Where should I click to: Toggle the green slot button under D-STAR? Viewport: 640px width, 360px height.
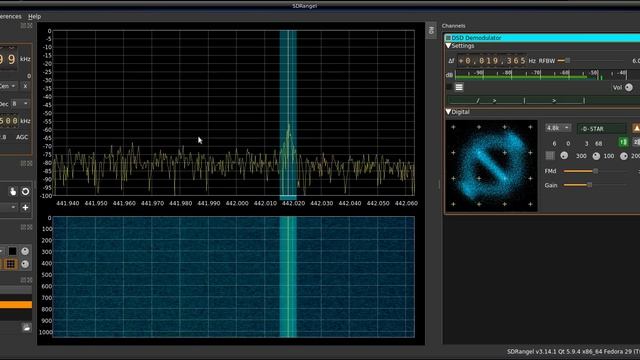tap(623, 142)
